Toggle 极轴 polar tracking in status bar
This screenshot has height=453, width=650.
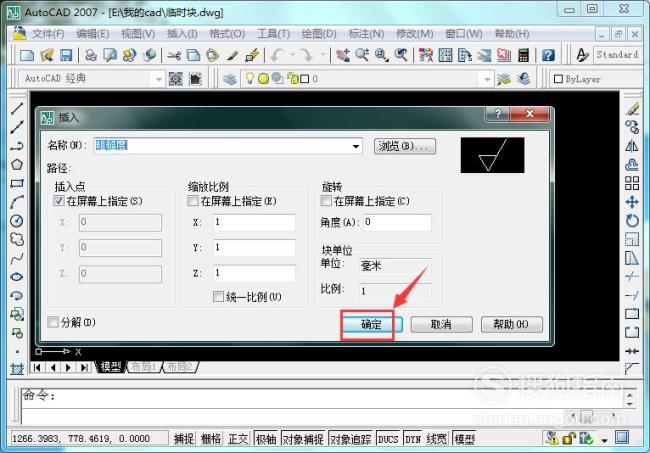[x=266, y=439]
